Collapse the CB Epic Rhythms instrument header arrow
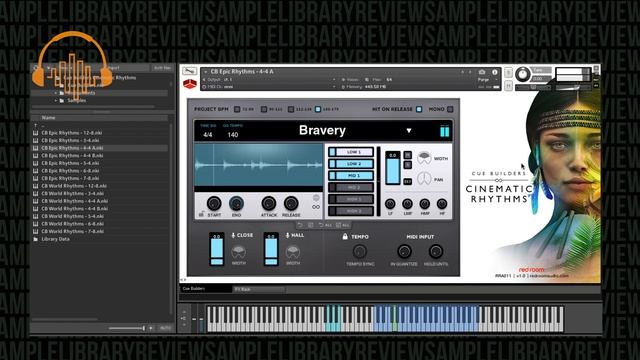This screenshot has height=360, width=640. (x=205, y=72)
